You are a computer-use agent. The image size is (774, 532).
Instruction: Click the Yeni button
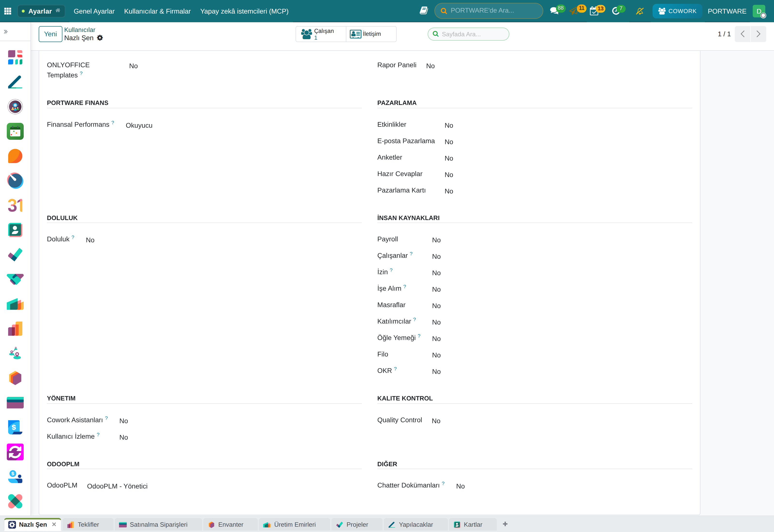tap(50, 34)
